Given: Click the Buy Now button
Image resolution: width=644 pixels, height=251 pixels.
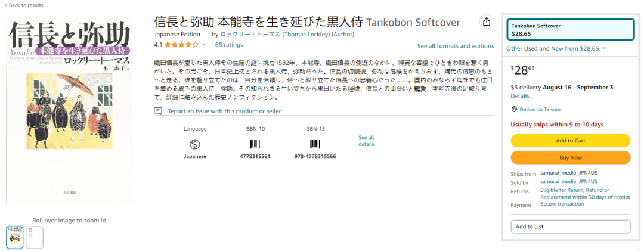Looking at the screenshot, I should coord(571,157).
